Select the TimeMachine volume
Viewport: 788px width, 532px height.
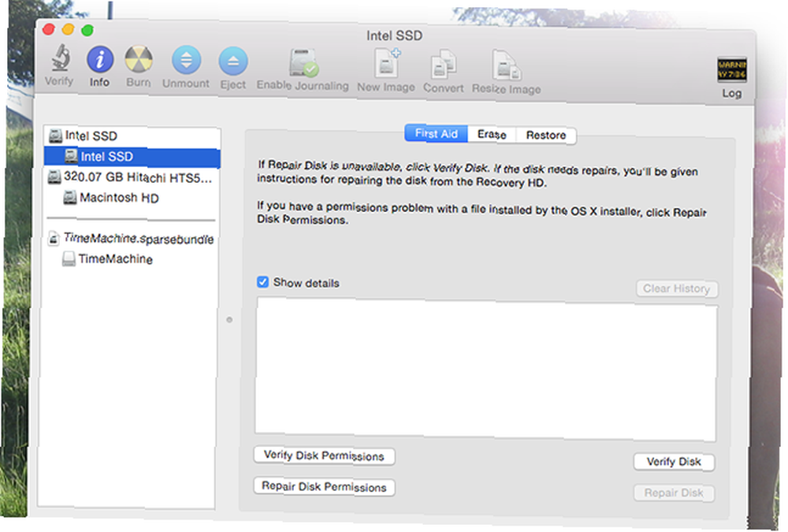pos(131,259)
